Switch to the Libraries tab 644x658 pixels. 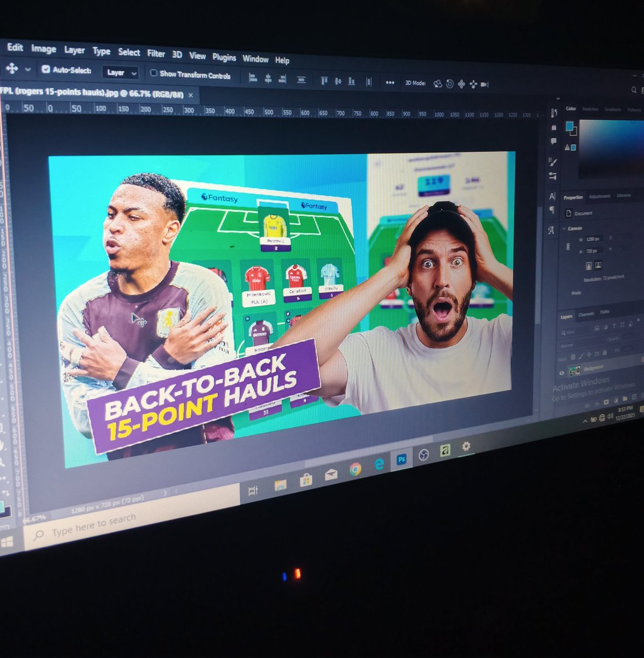tap(623, 196)
